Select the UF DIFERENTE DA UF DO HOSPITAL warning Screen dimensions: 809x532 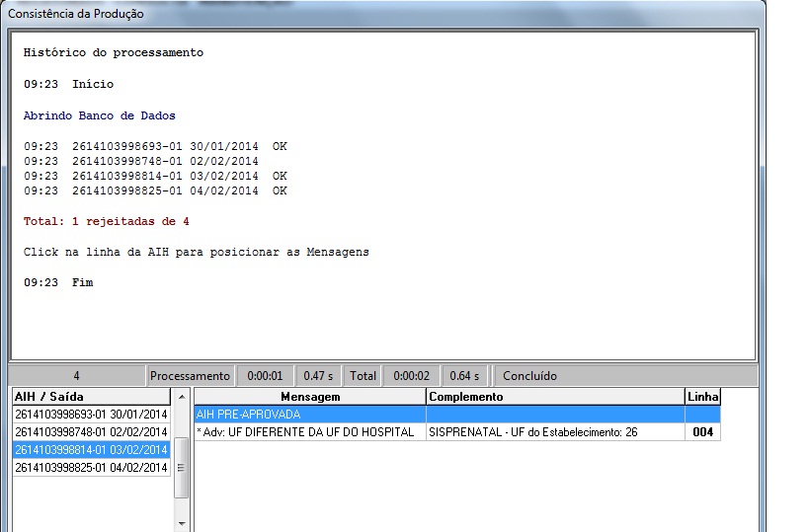pos(310,432)
